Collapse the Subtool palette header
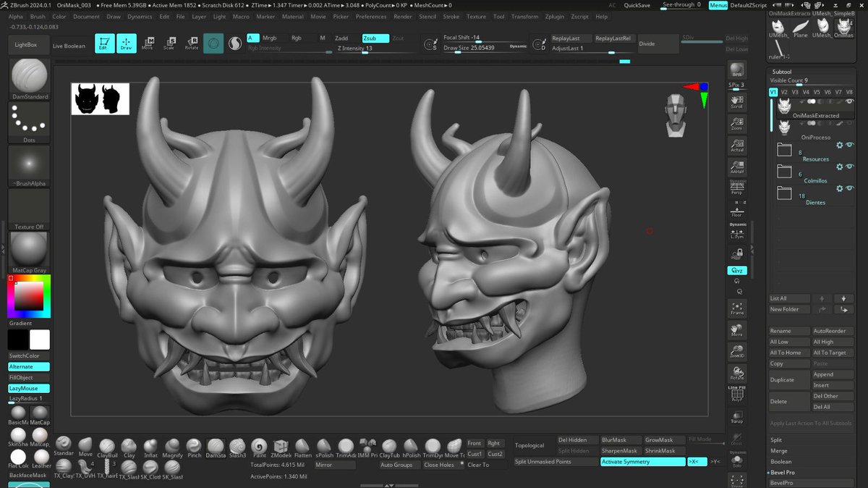868x488 pixels. coord(782,72)
